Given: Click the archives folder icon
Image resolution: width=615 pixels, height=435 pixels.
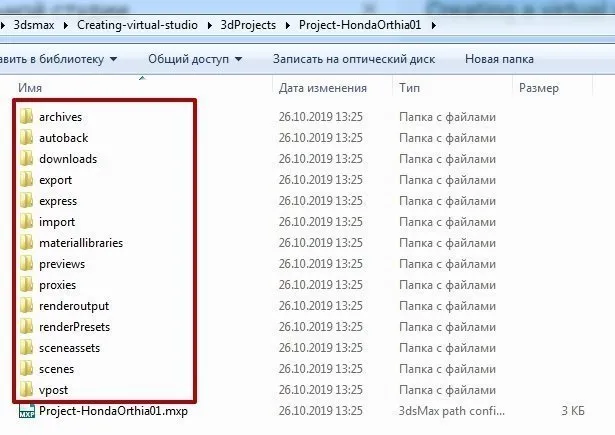Looking at the screenshot, I should (27, 117).
